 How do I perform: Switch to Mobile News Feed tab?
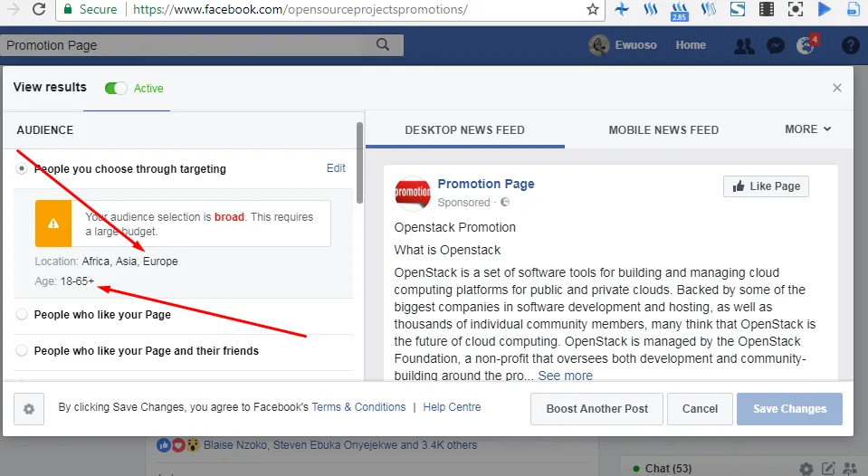pos(663,130)
